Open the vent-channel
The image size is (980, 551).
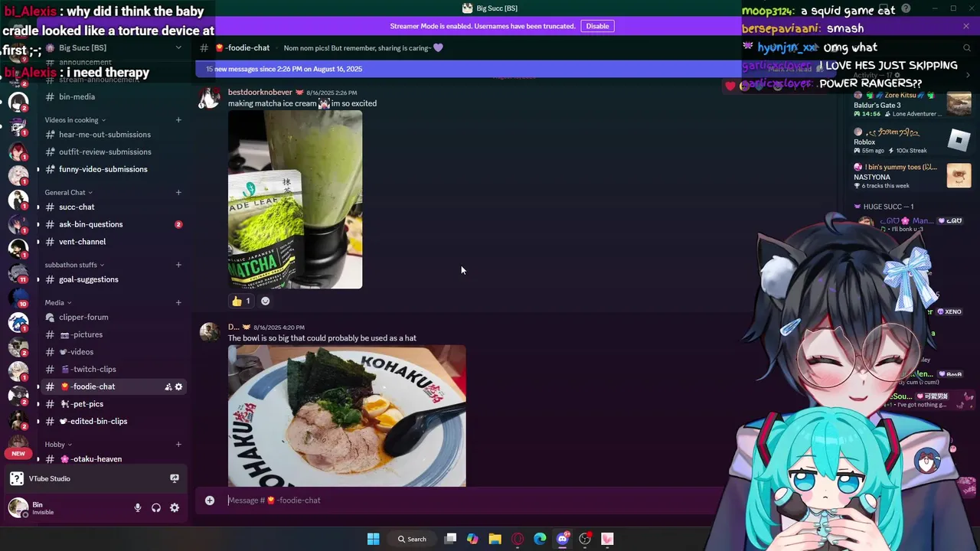pos(113,242)
